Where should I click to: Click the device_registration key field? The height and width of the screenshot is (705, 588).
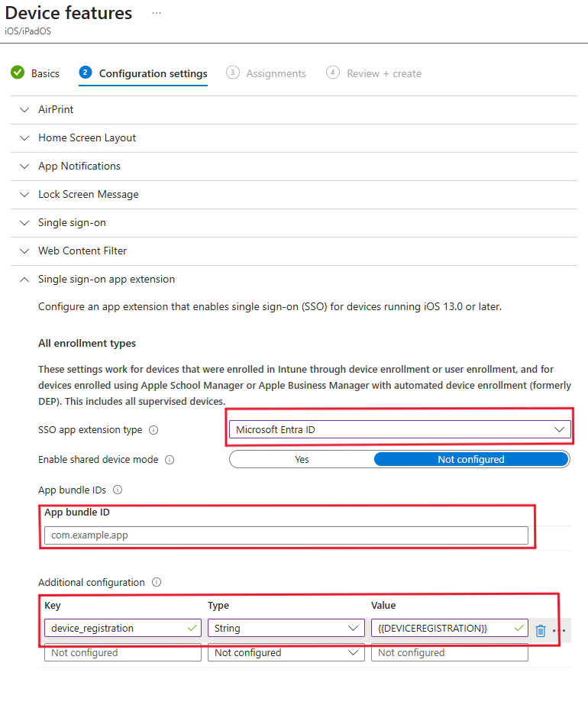pos(115,628)
